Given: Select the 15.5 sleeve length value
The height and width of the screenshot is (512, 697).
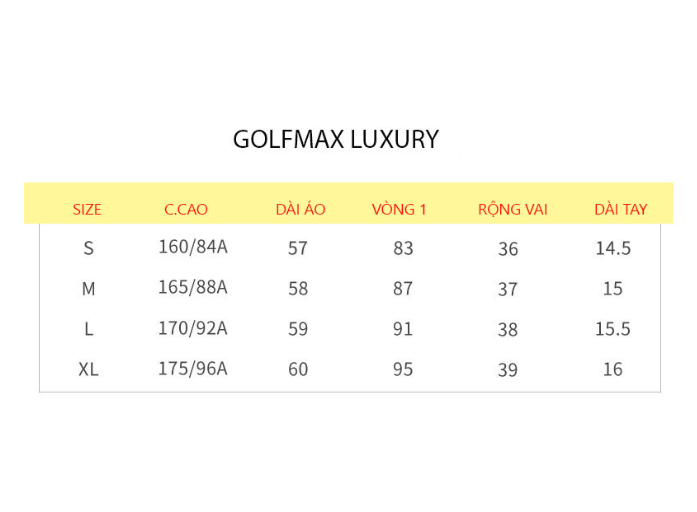Looking at the screenshot, I should (613, 329).
